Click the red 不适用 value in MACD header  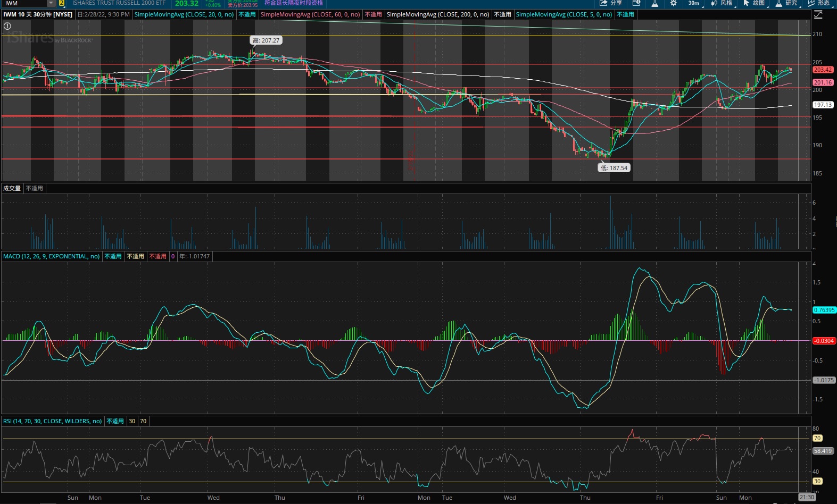coord(158,256)
